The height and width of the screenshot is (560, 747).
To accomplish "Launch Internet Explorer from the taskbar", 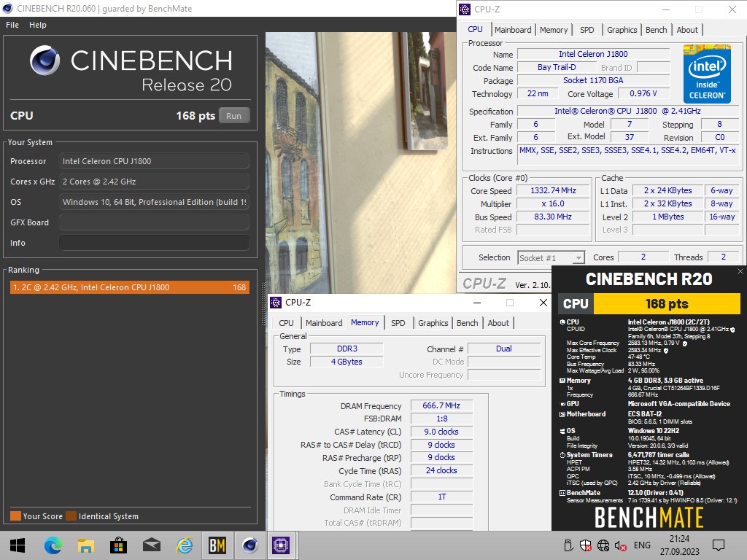I will tap(185, 545).
